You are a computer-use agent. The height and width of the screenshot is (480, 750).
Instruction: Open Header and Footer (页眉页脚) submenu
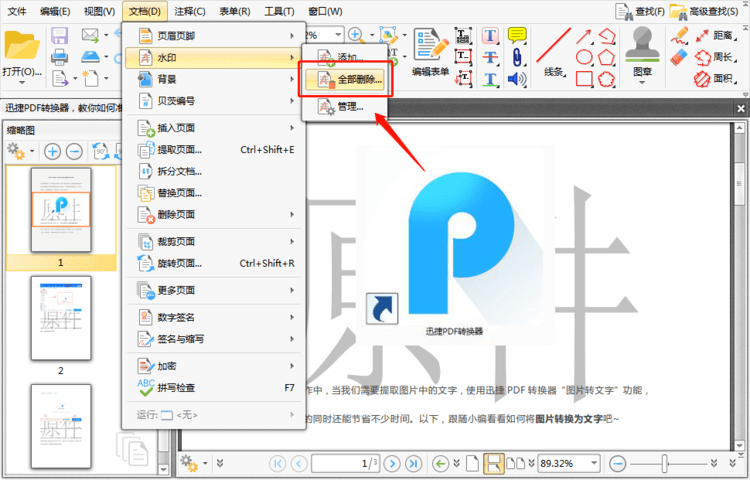[x=215, y=36]
